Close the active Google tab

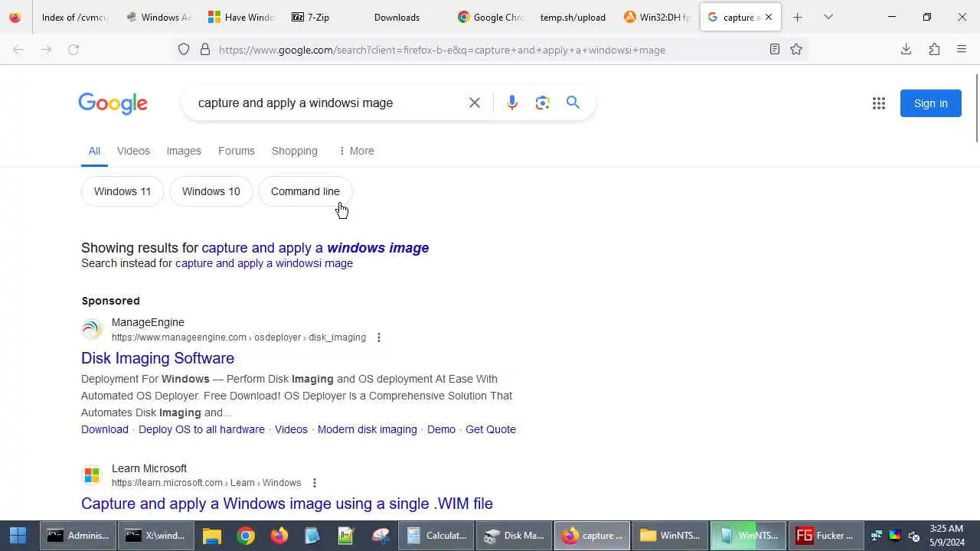(x=769, y=17)
